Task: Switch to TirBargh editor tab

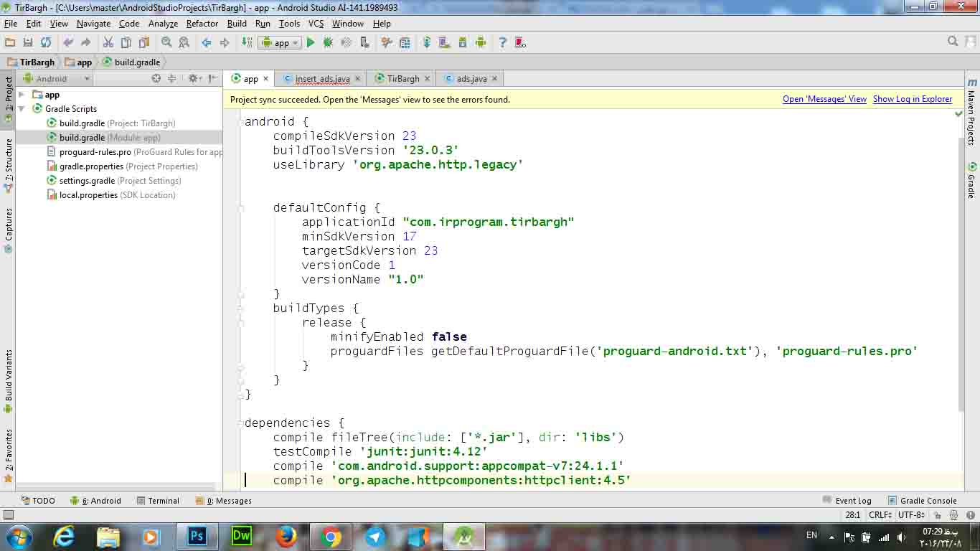Action: (403, 79)
